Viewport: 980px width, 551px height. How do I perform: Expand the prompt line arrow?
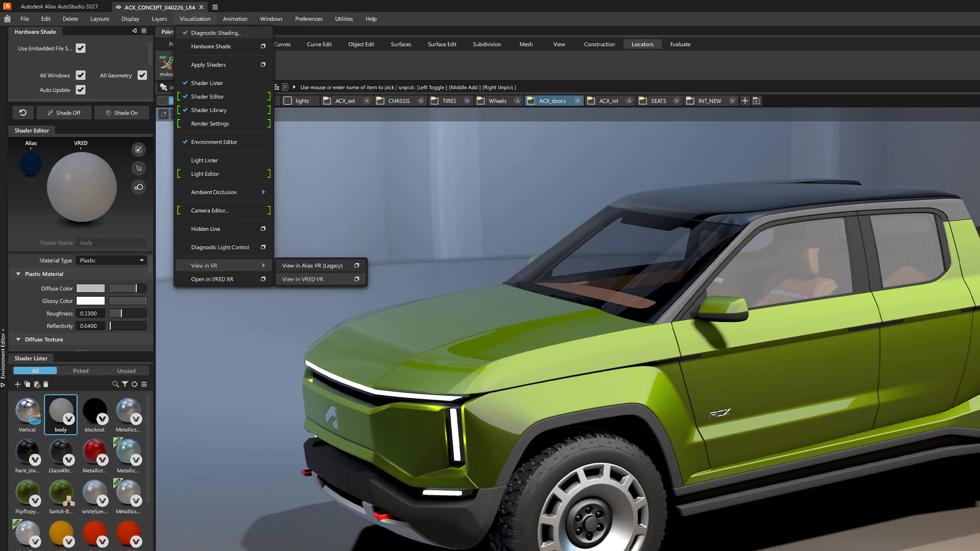294,87
